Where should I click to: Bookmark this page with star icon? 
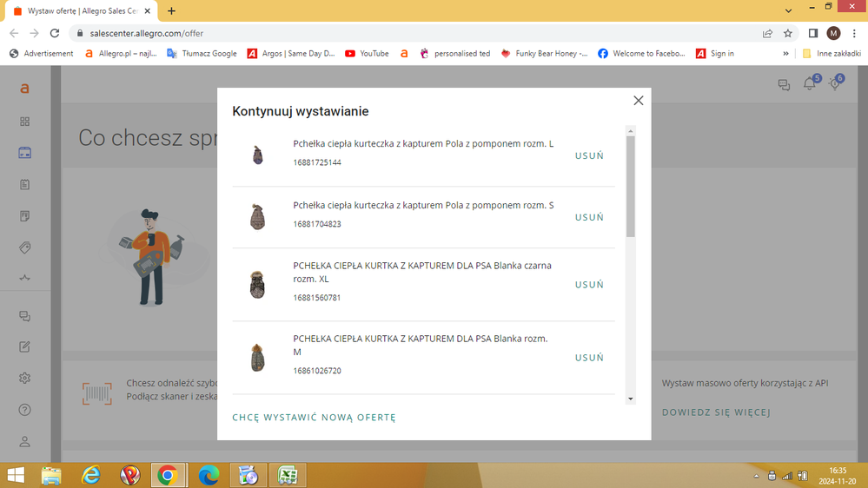pyautogui.click(x=788, y=33)
